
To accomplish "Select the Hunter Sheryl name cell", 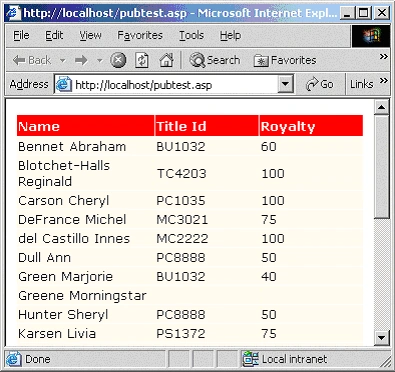I will (x=86, y=314).
